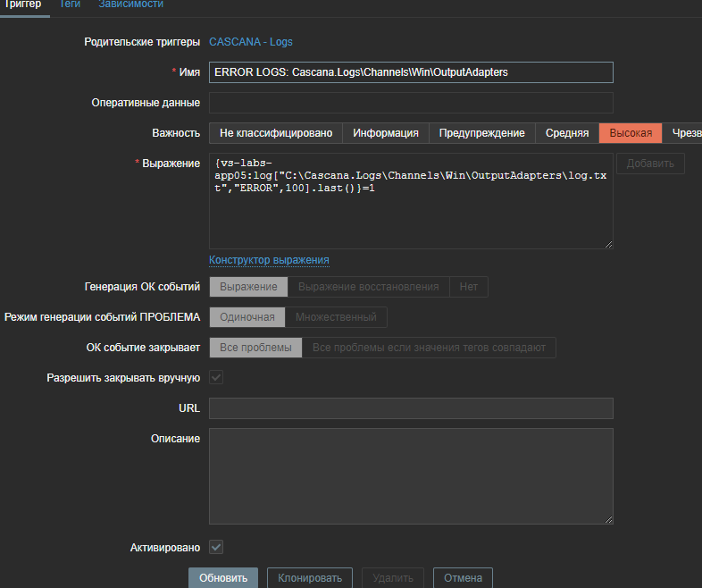The image size is (702, 588).
Task: Click the Имя trigger name field
Action: 411,72
